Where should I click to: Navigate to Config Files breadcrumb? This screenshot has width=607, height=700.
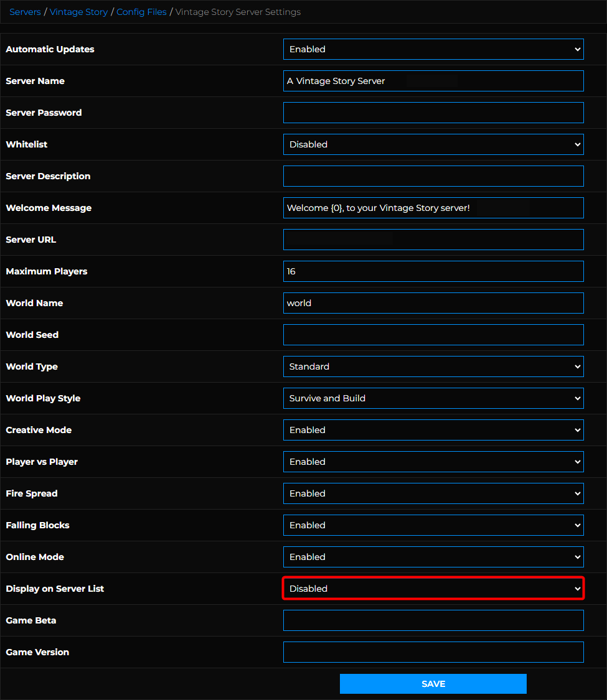pos(141,12)
